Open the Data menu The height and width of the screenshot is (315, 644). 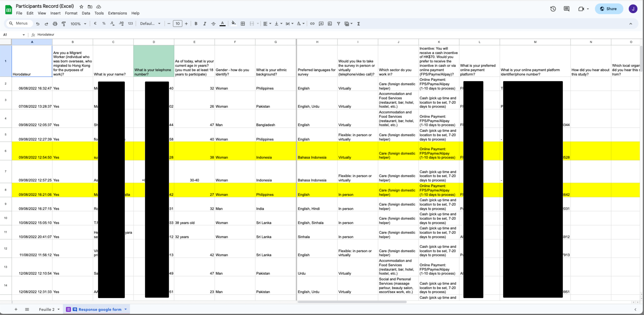pos(86,13)
